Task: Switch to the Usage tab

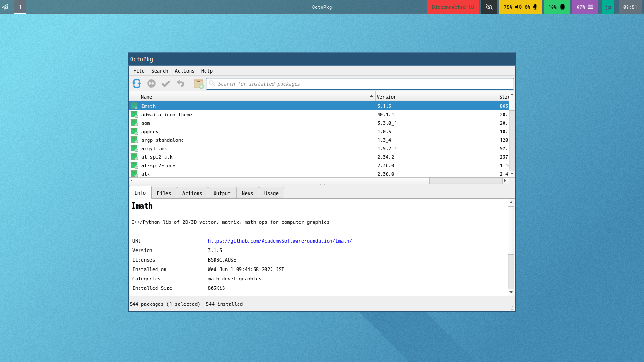Action: 272,193
